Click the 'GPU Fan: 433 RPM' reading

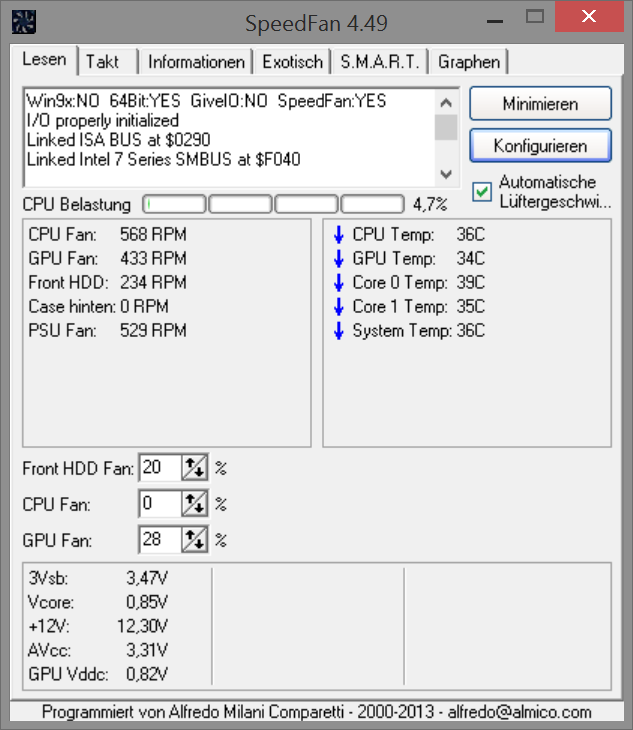click(108, 258)
